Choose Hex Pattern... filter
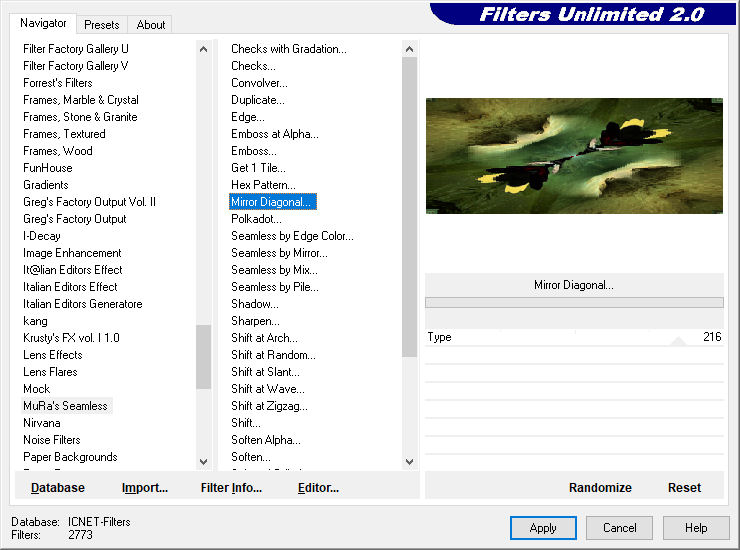The width and height of the screenshot is (740, 550). point(263,185)
